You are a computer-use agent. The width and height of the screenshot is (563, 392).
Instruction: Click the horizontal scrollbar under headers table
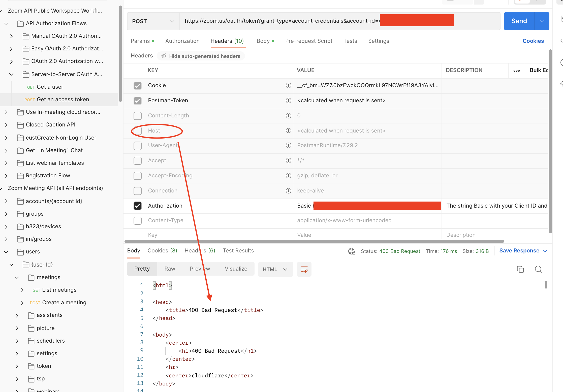pos(314,241)
